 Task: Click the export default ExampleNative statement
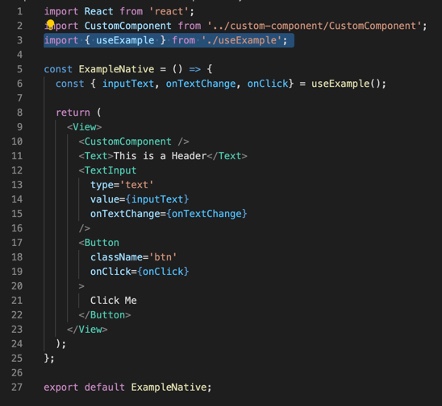coord(127,387)
